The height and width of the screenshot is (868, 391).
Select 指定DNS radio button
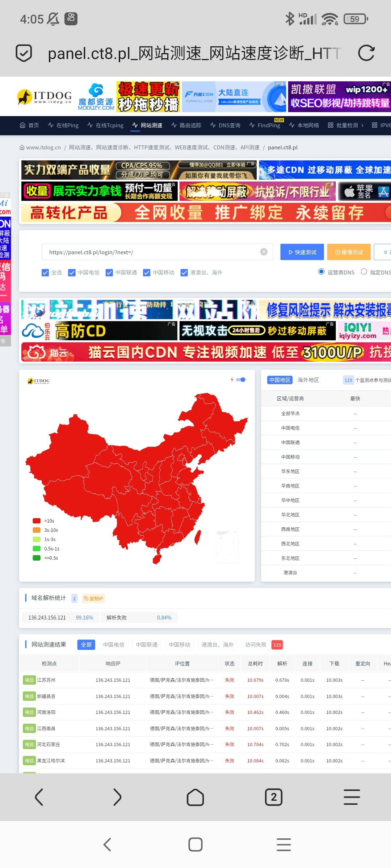pyautogui.click(x=364, y=272)
